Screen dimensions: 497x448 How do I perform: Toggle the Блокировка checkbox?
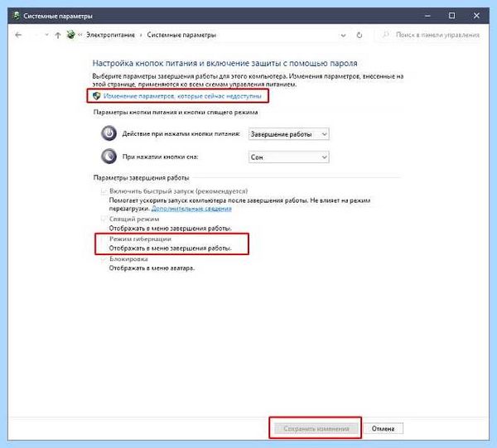pyautogui.click(x=104, y=259)
